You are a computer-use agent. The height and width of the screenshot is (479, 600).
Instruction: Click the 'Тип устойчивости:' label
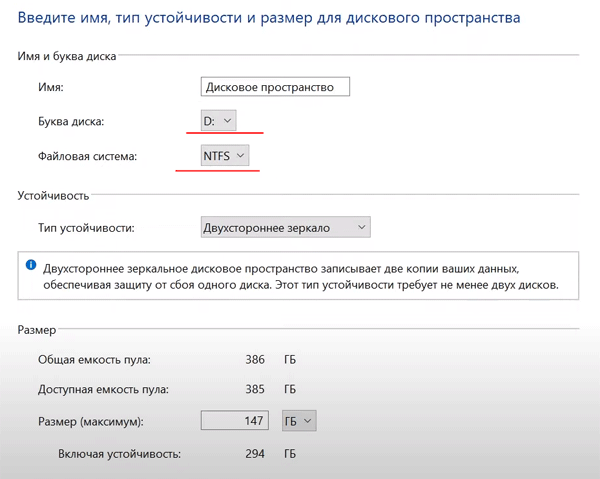86,228
